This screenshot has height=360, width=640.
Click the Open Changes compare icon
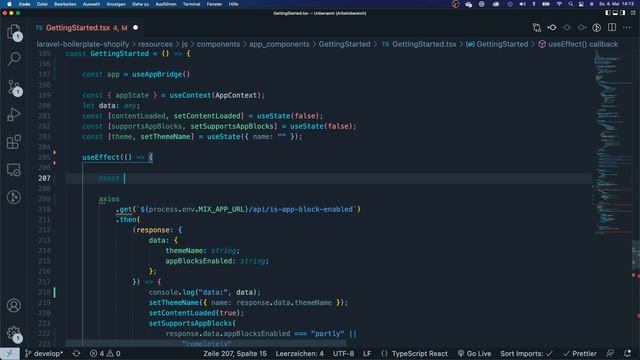[537, 28]
